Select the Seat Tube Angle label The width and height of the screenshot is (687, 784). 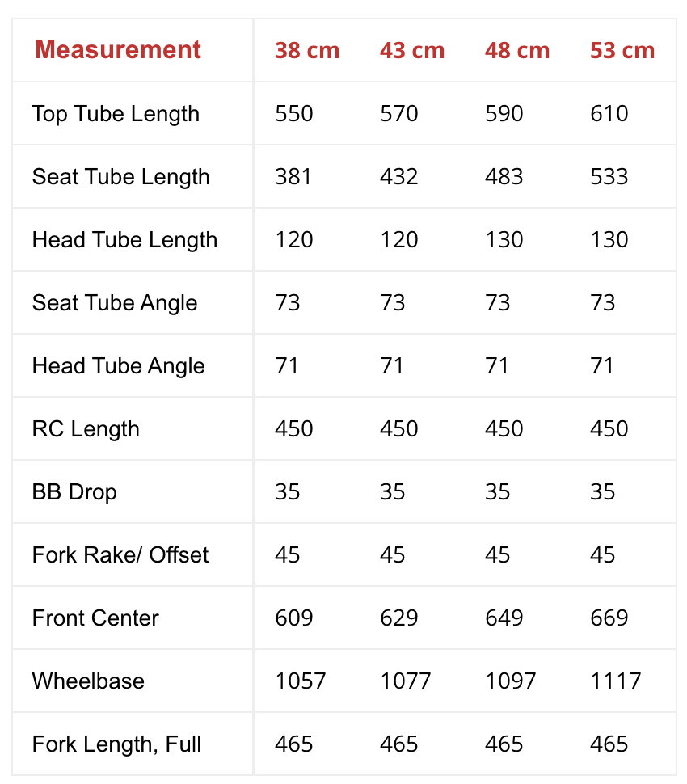115,302
